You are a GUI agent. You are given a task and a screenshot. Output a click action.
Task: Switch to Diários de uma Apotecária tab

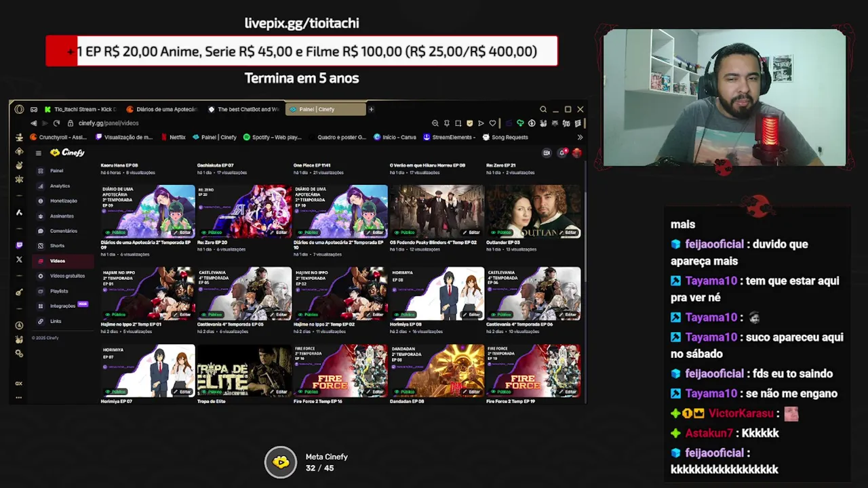point(162,109)
